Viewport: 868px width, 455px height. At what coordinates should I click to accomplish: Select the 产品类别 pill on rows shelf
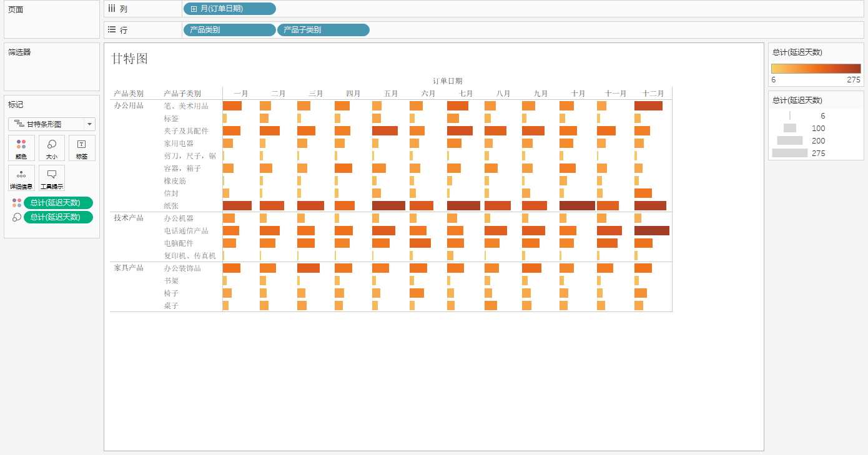tap(229, 30)
